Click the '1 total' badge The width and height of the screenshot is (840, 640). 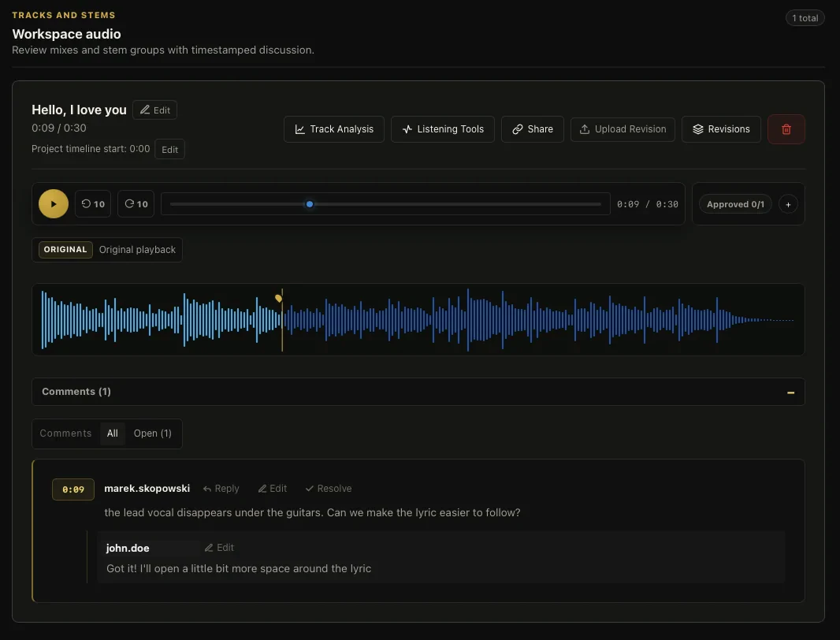[805, 18]
